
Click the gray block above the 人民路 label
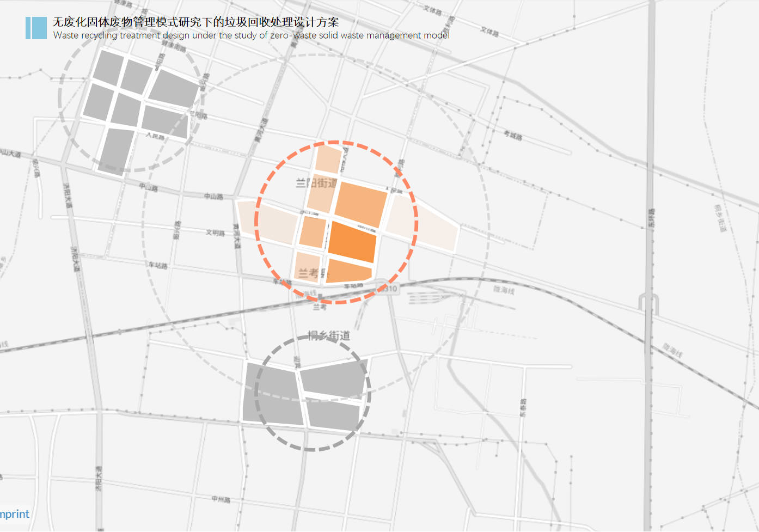click(164, 120)
